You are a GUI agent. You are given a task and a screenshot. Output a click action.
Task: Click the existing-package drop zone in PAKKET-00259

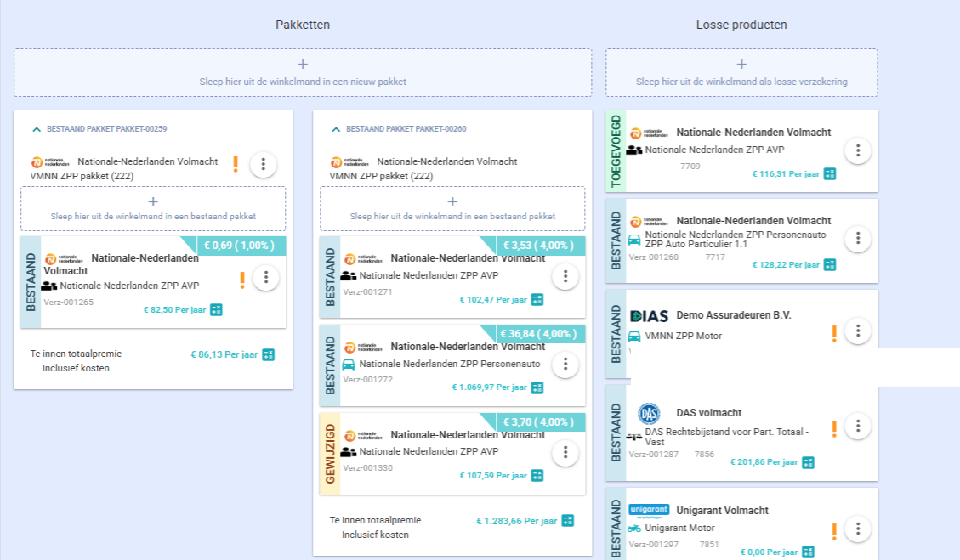(153, 209)
